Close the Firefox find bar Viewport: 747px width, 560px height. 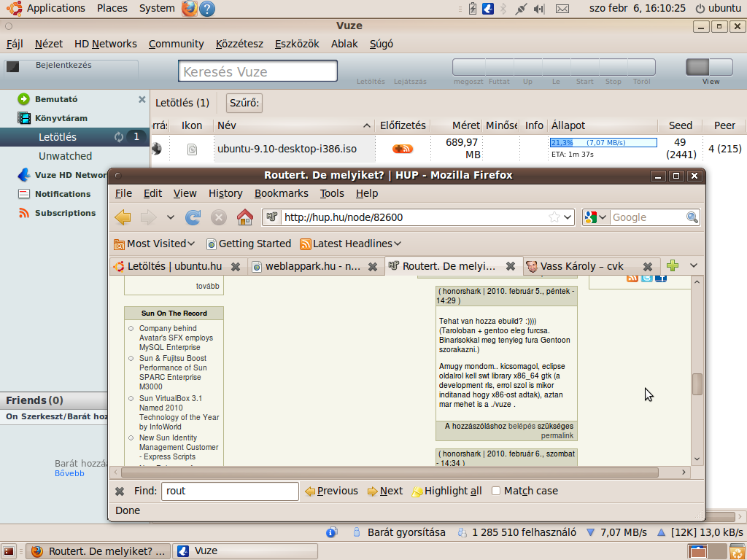pyautogui.click(x=120, y=491)
